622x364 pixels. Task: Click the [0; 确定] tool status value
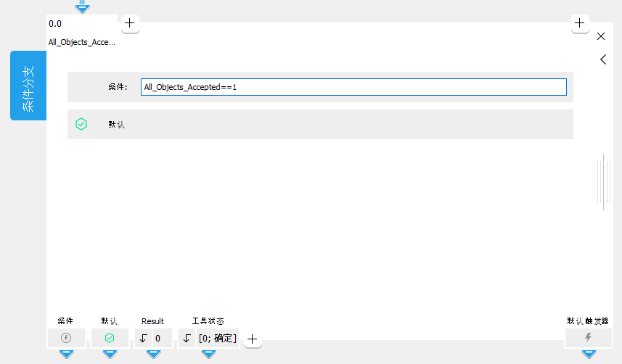point(217,338)
